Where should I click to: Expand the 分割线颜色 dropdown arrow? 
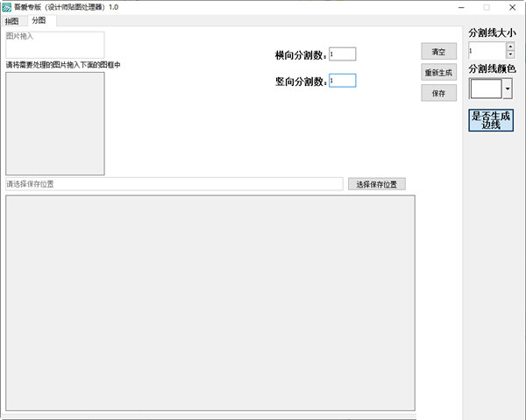pyautogui.click(x=508, y=89)
